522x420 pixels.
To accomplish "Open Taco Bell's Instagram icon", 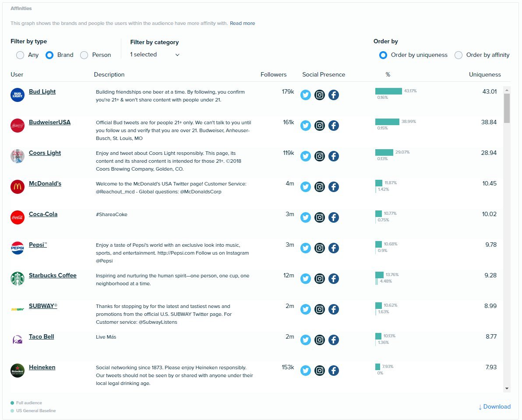I will click(x=320, y=339).
